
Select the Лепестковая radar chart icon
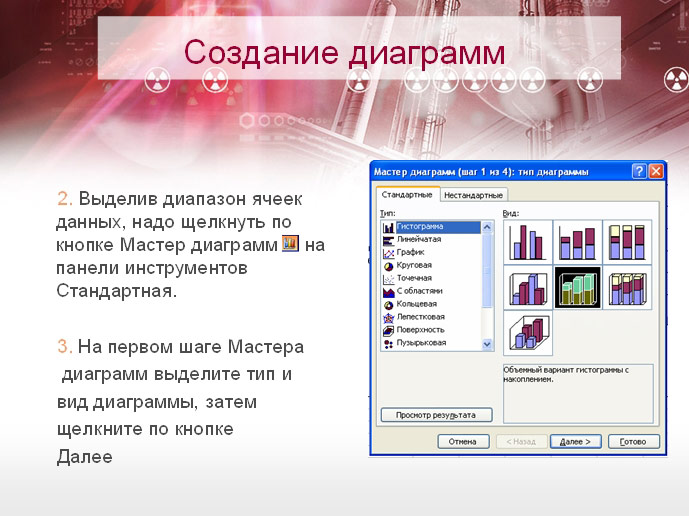coord(388,318)
